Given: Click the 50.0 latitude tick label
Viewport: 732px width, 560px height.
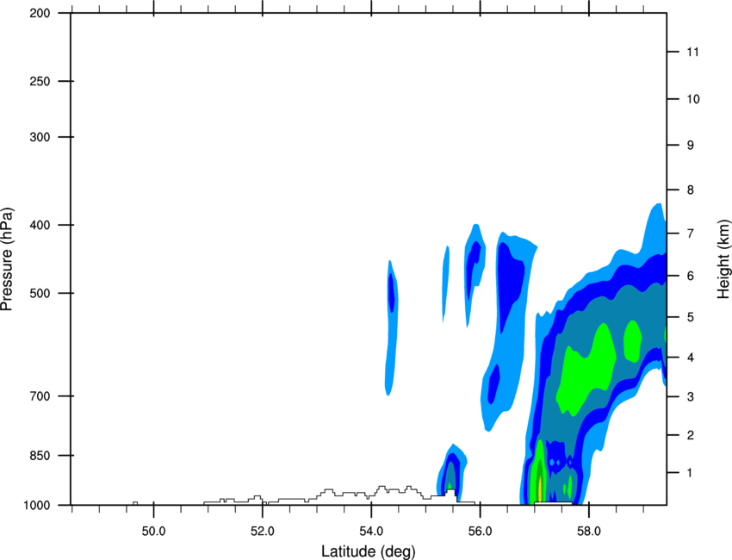Looking at the screenshot, I should click(x=153, y=532).
